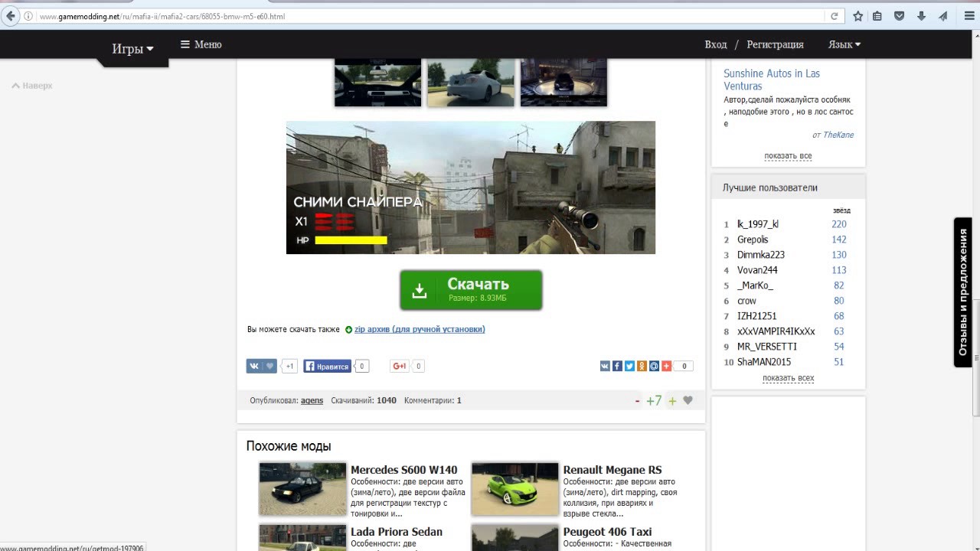Open user Vovan244 profile
The image size is (980, 551).
pos(757,270)
